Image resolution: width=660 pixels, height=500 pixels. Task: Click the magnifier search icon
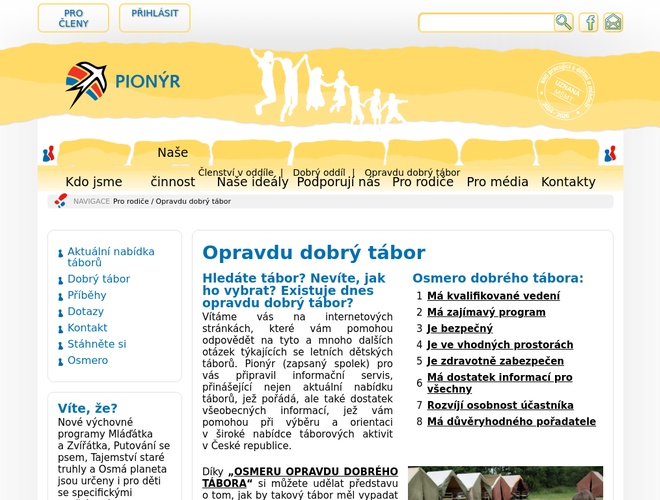[x=564, y=22]
